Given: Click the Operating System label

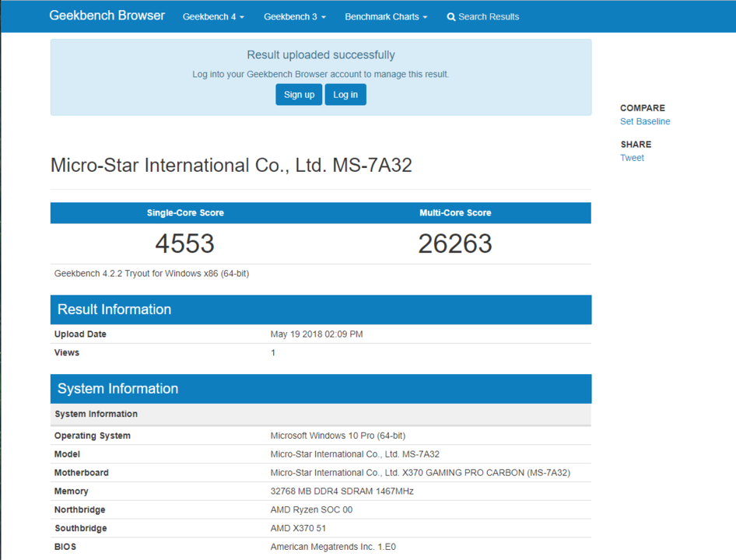Looking at the screenshot, I should click(93, 436).
